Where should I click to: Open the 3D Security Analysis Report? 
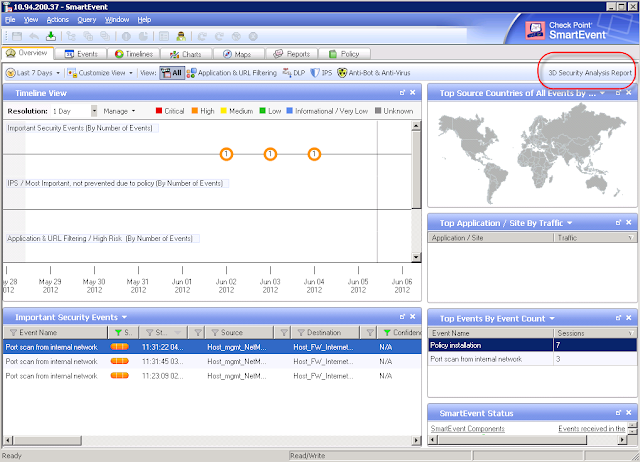[589, 73]
